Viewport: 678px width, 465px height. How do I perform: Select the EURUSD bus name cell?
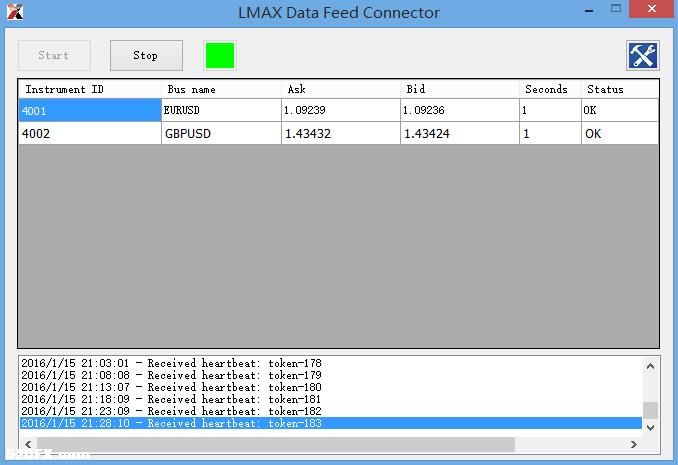coord(221,110)
